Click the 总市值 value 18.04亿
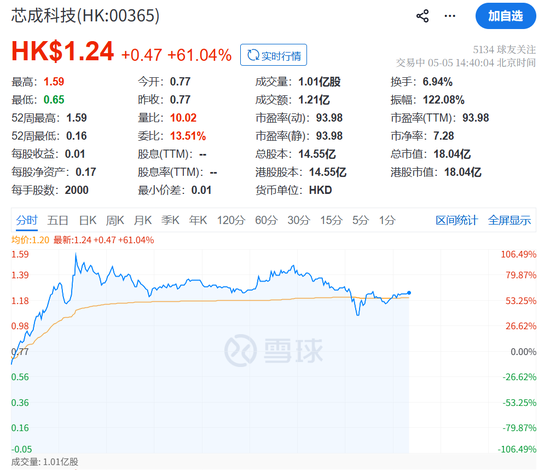This screenshot has height=470, width=550. 452,154
